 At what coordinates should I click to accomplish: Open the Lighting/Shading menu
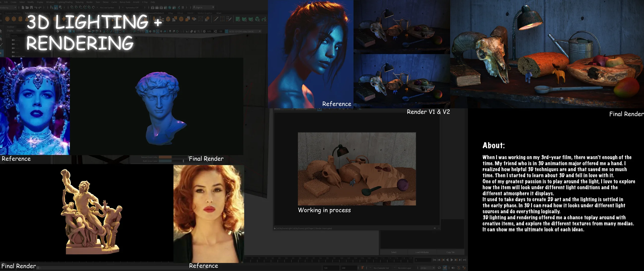65,2
